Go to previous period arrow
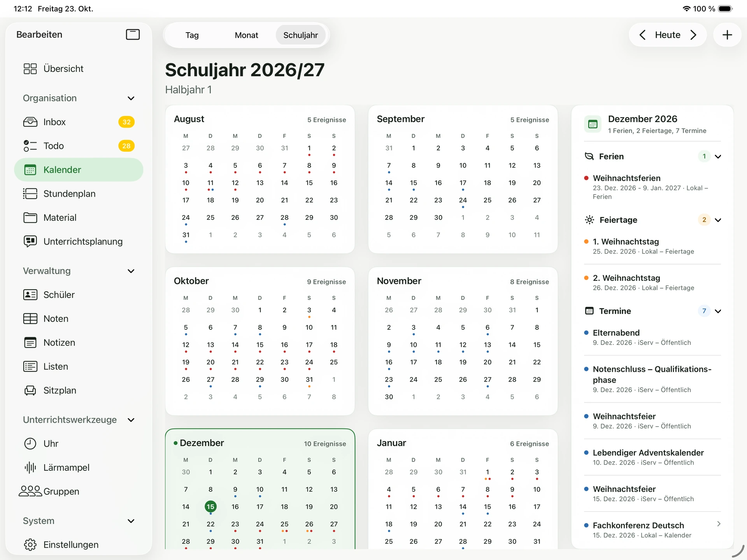Image resolution: width=747 pixels, height=560 pixels. (642, 35)
